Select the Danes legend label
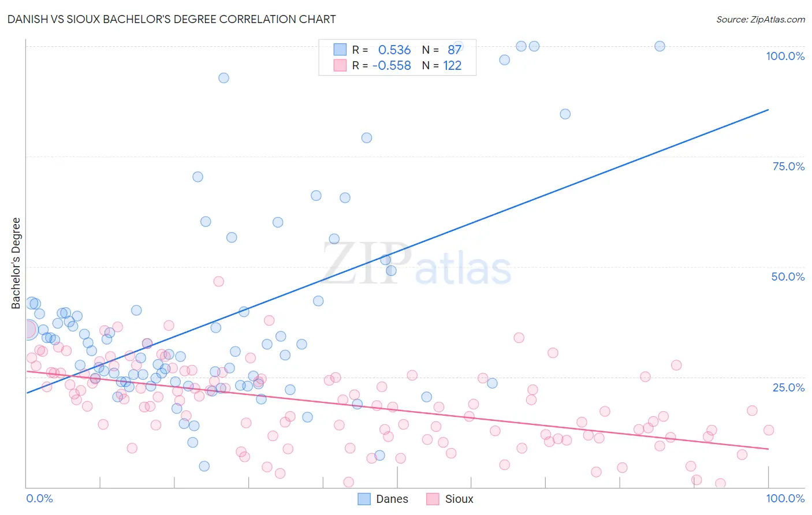812x515 pixels. [392, 499]
